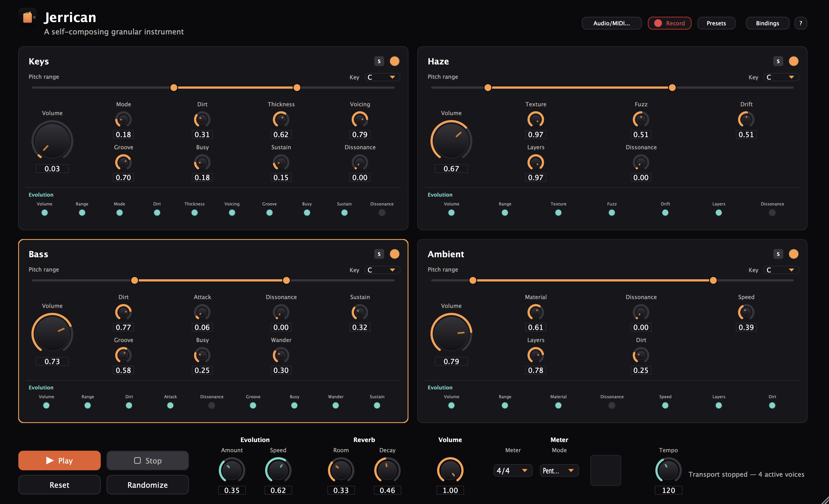Image resolution: width=829 pixels, height=504 pixels.
Task: Disable Bass evolution Wander dot
Action: tap(335, 405)
